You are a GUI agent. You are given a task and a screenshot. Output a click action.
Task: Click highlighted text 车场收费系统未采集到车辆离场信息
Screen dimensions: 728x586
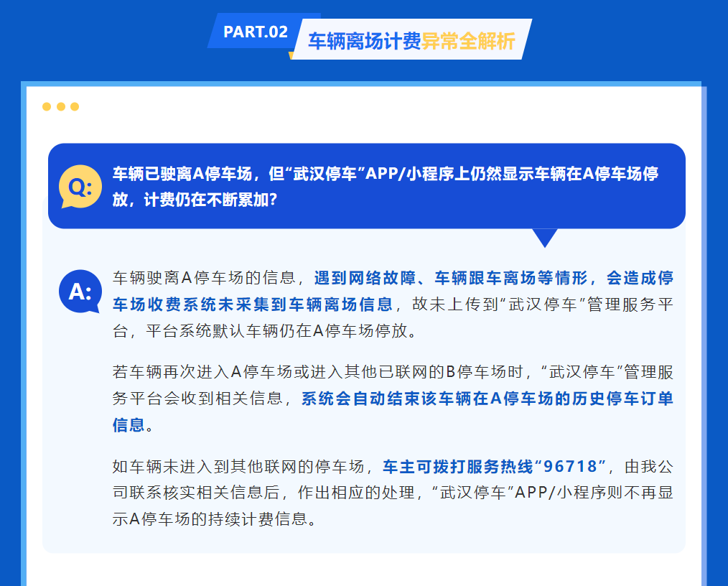[253, 304]
